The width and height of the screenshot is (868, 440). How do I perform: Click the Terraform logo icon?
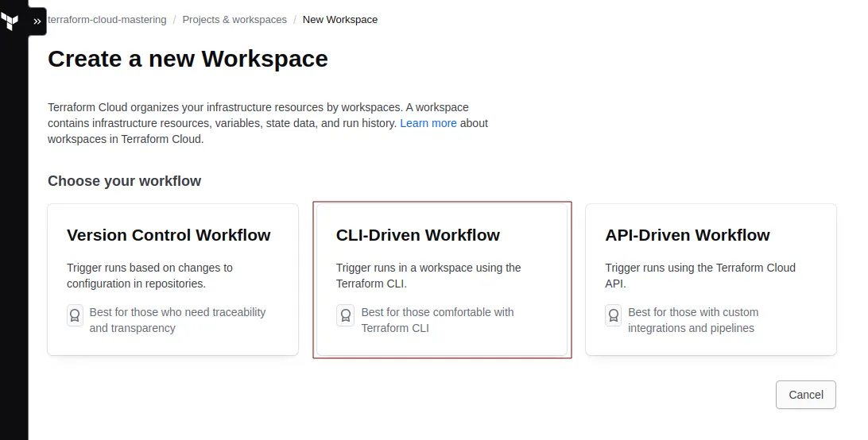pyautogui.click(x=10, y=21)
